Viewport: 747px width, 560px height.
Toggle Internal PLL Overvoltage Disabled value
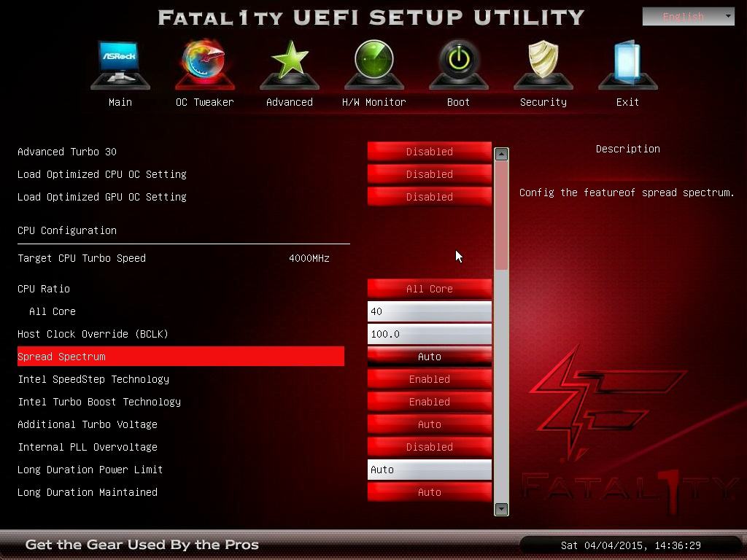[429, 447]
